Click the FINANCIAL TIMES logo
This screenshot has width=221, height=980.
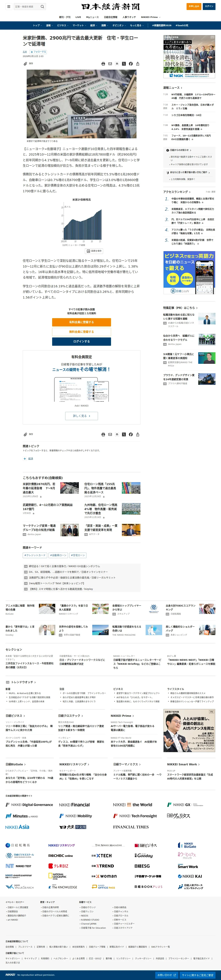coord(130,827)
